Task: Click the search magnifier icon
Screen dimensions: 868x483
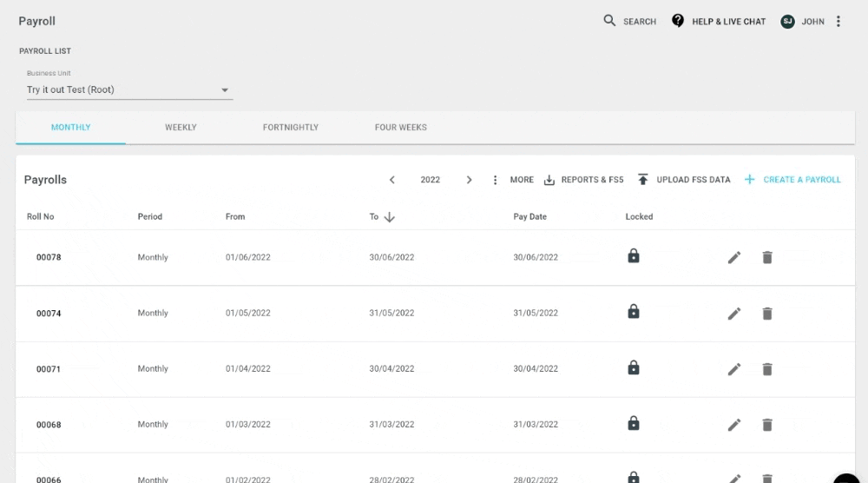Action: pos(609,21)
